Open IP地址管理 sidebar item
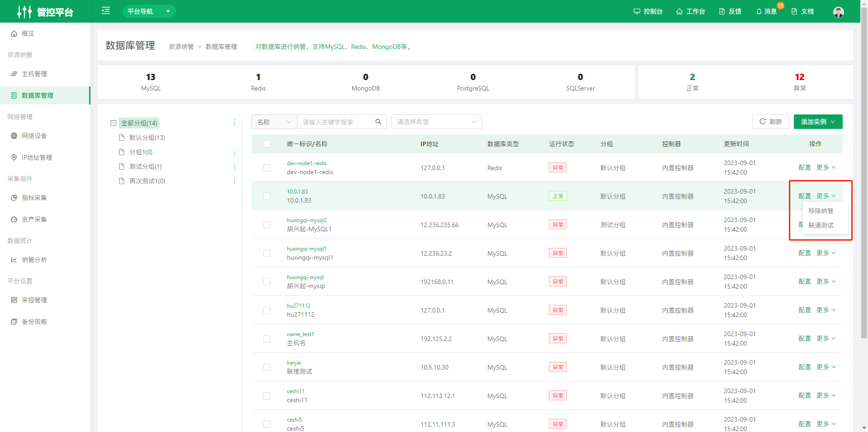 click(x=45, y=157)
